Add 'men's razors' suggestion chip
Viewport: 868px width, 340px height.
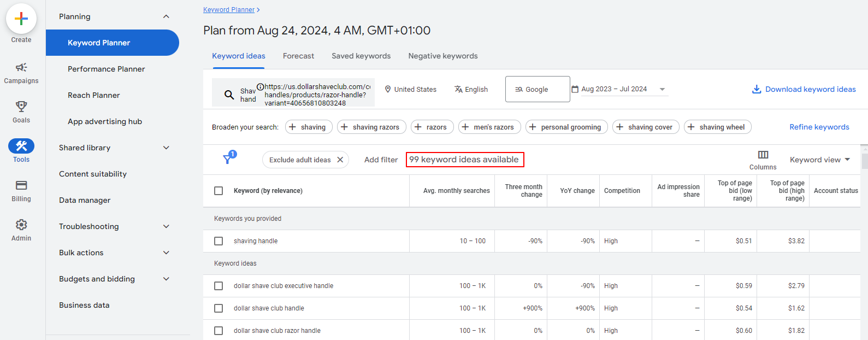tap(489, 127)
